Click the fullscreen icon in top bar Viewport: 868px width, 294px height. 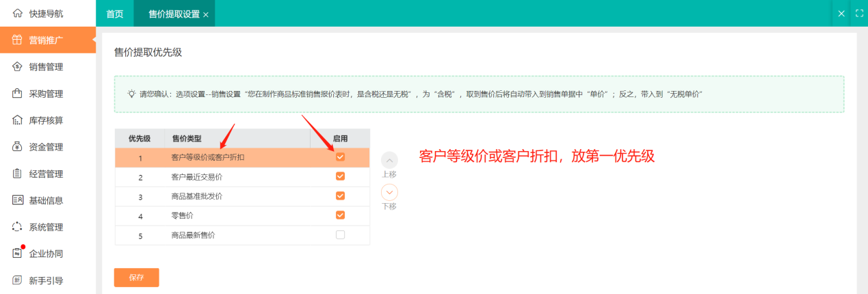[x=860, y=14]
